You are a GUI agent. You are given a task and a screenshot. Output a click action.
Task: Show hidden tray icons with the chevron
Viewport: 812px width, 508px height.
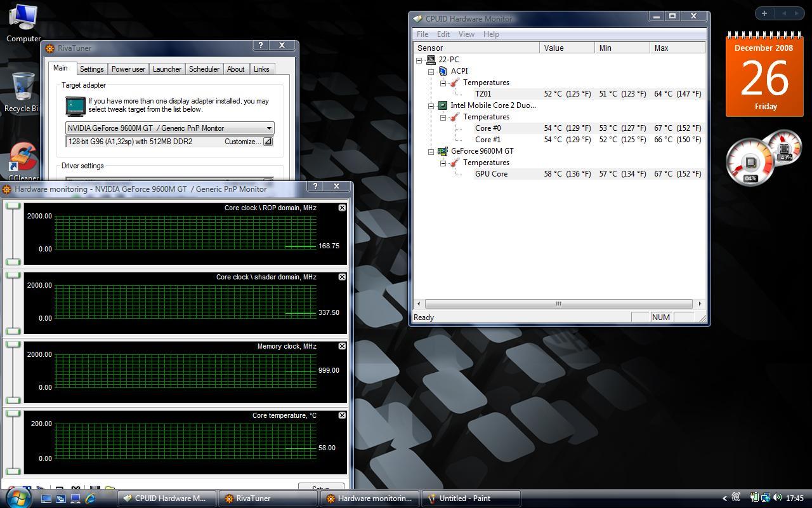click(x=724, y=498)
